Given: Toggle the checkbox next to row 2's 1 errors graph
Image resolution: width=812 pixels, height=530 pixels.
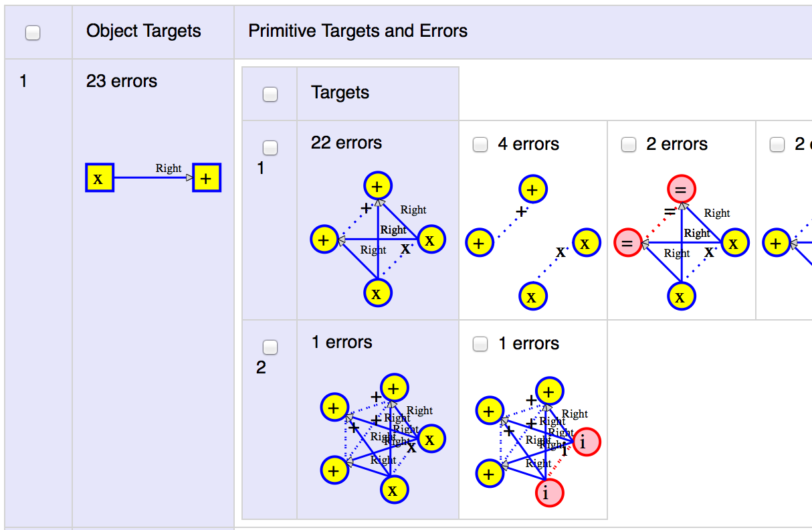Looking at the screenshot, I should (480, 344).
